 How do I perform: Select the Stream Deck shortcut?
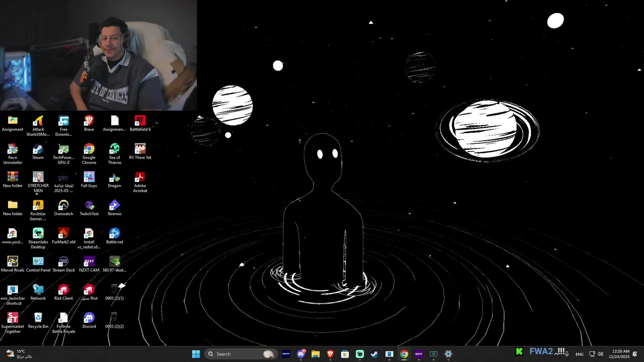63,264
